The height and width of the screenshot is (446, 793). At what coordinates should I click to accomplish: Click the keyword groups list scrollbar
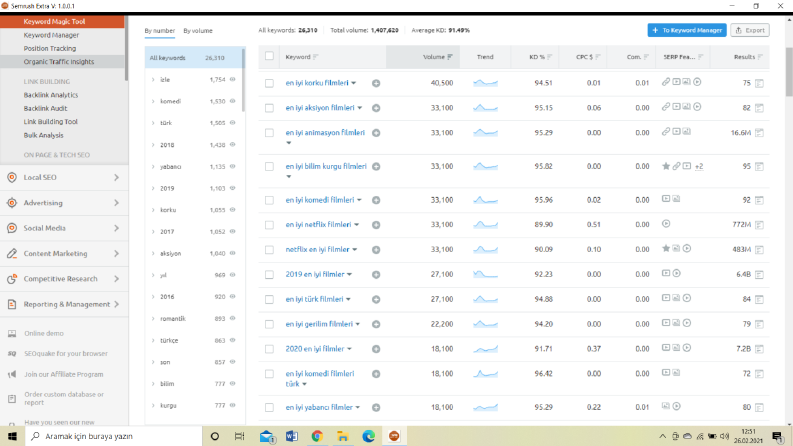coord(243,80)
